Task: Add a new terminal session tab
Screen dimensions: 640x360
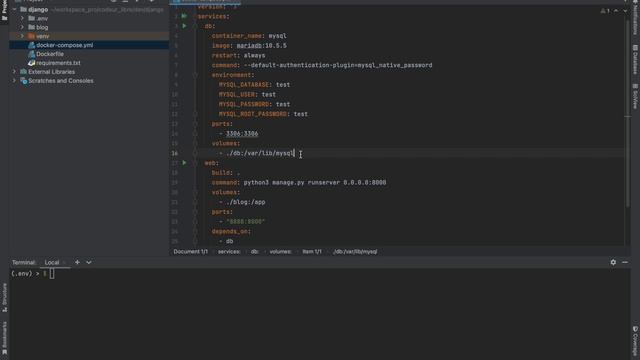Action: (x=77, y=262)
